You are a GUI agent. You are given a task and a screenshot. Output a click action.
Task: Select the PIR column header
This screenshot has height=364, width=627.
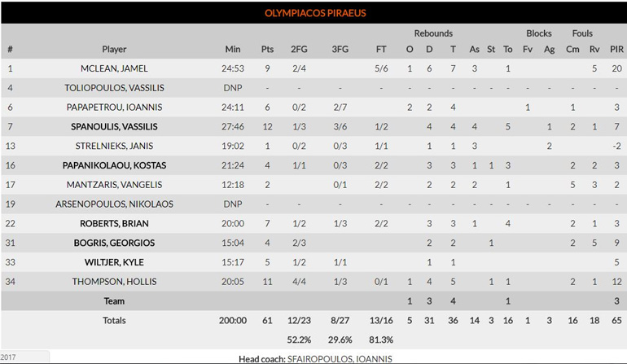(x=616, y=50)
